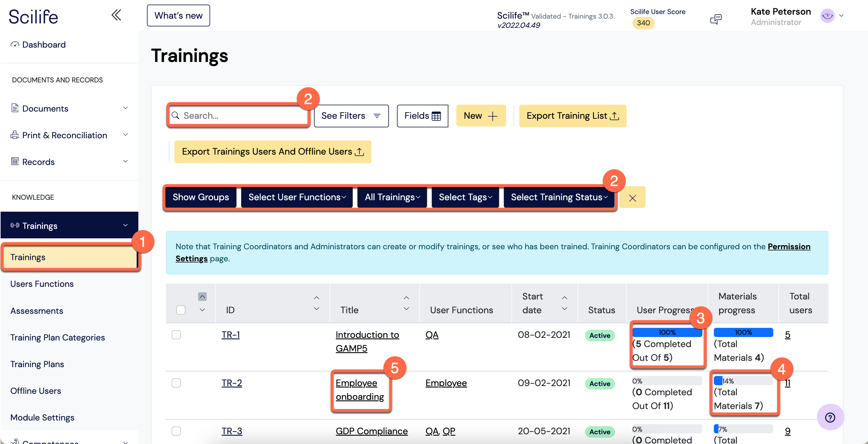This screenshot has height=444, width=868.
Task: Expand the Records menu chevron
Action: tap(125, 161)
